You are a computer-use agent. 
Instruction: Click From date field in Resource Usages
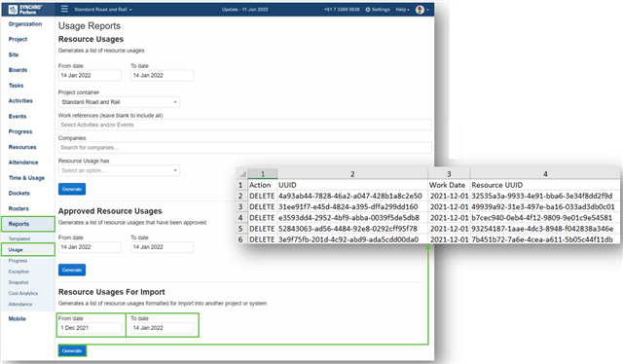click(x=90, y=76)
